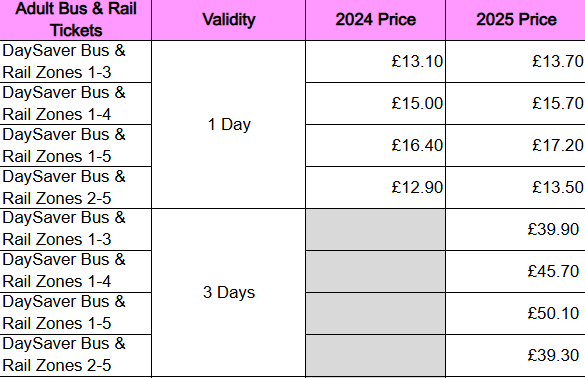Click 3 Days 'DaySaver Bus & Rail Zones 1-5' row label
The image size is (585, 378).
[x=76, y=313]
